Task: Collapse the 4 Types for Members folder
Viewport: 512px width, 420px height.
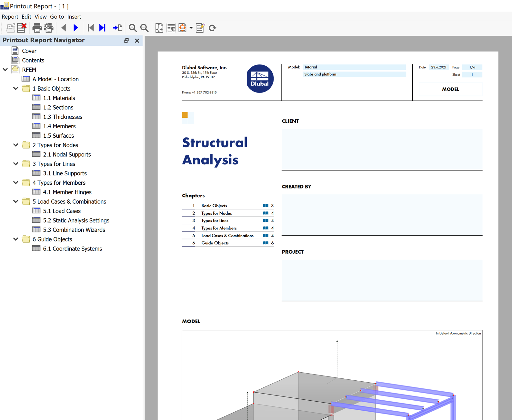Action: (15, 183)
